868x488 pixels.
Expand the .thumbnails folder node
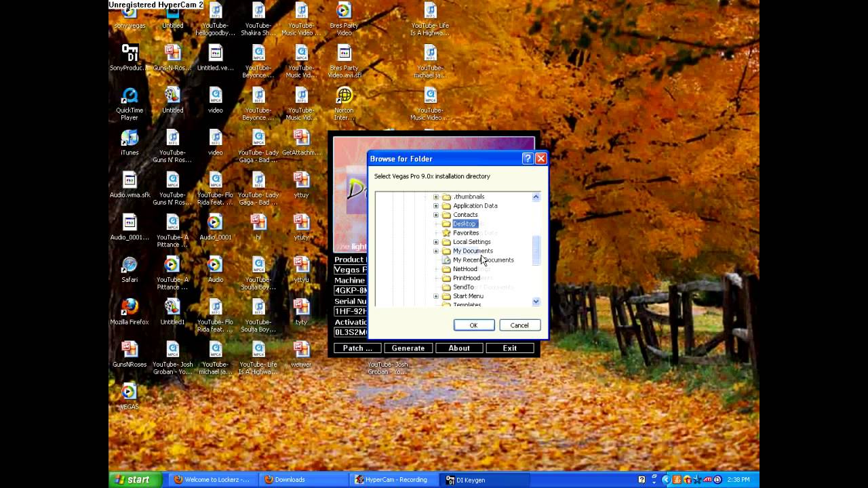click(x=436, y=197)
